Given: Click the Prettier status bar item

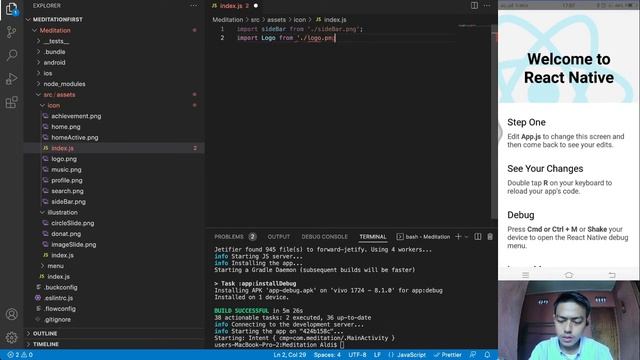Looking at the screenshot, I should (x=447, y=355).
